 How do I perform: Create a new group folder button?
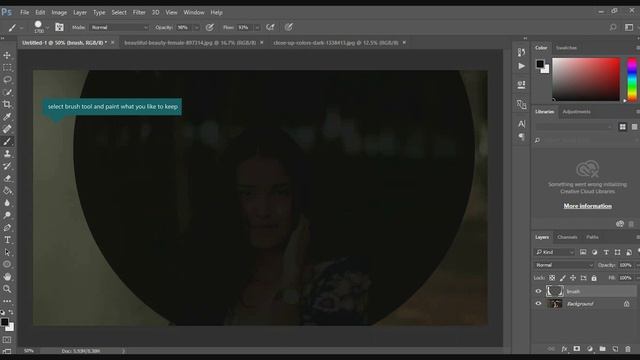602,349
